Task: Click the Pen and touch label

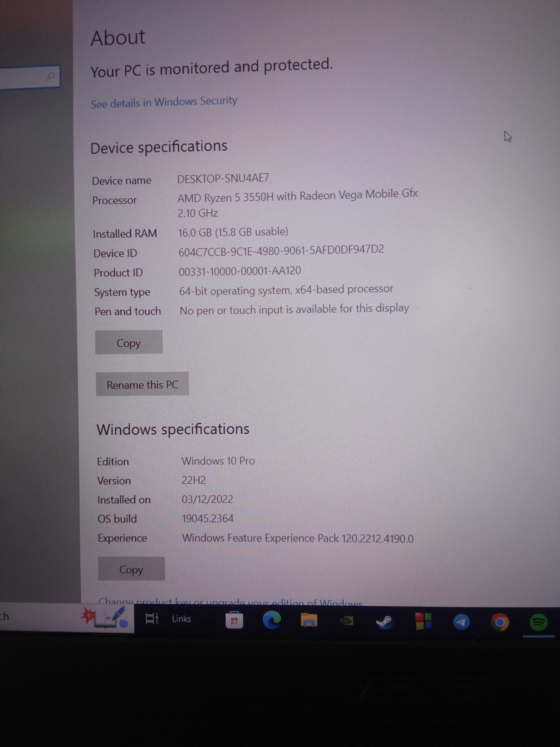Action: [128, 311]
